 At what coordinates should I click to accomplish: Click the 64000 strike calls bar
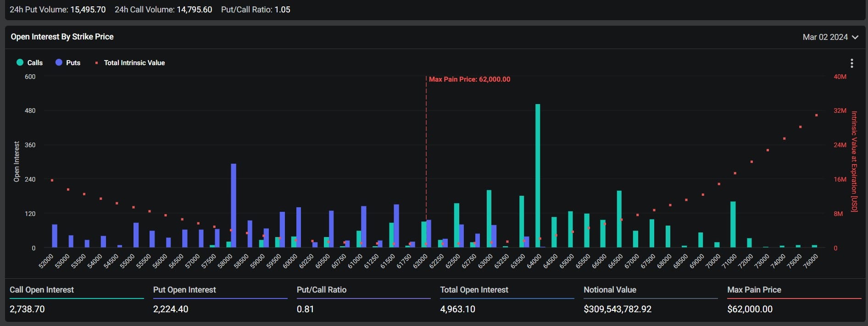coord(538,176)
